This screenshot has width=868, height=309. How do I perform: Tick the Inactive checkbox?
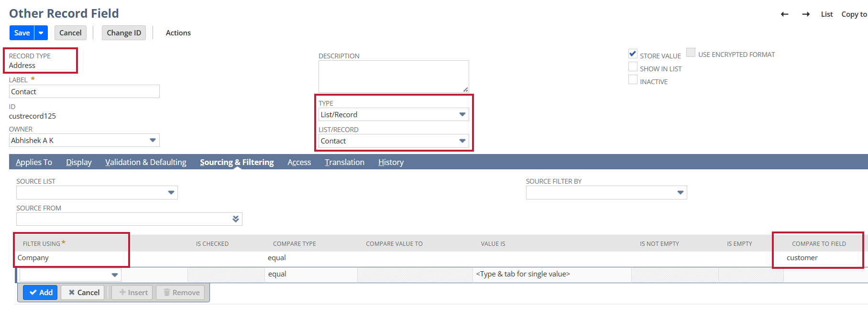tap(633, 80)
